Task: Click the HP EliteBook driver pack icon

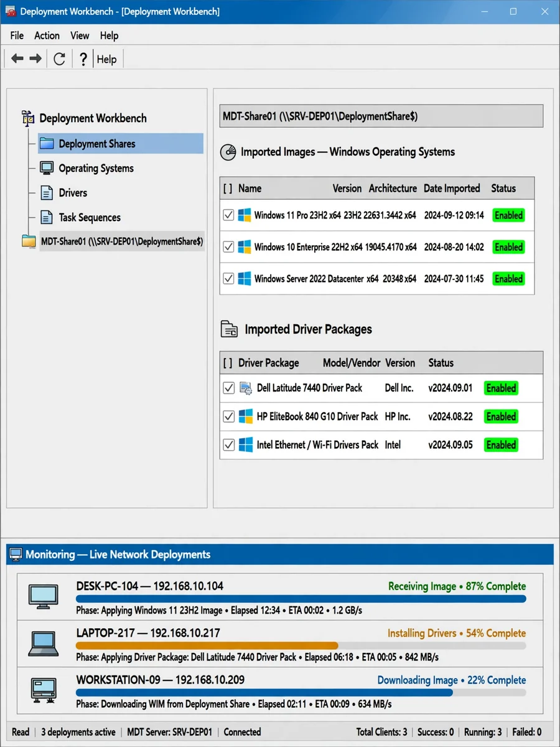Action: click(x=246, y=416)
